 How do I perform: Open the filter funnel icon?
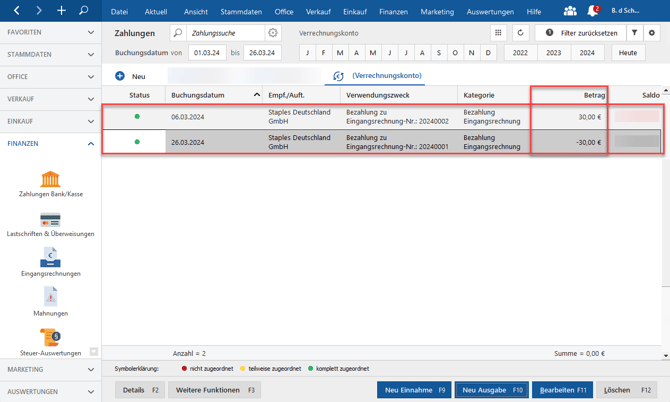point(634,33)
